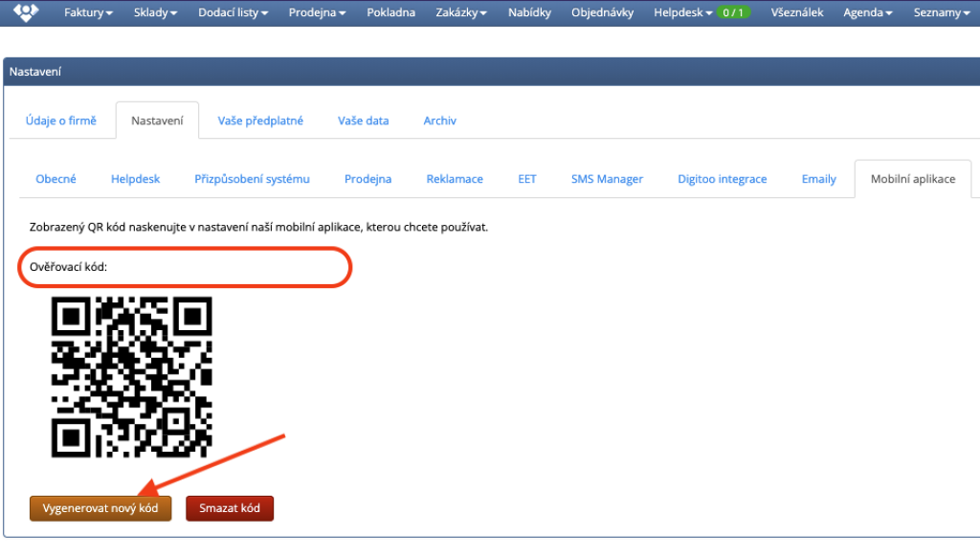Expand the Agenda menu
This screenshot has width=980, height=556.
pyautogui.click(x=868, y=13)
